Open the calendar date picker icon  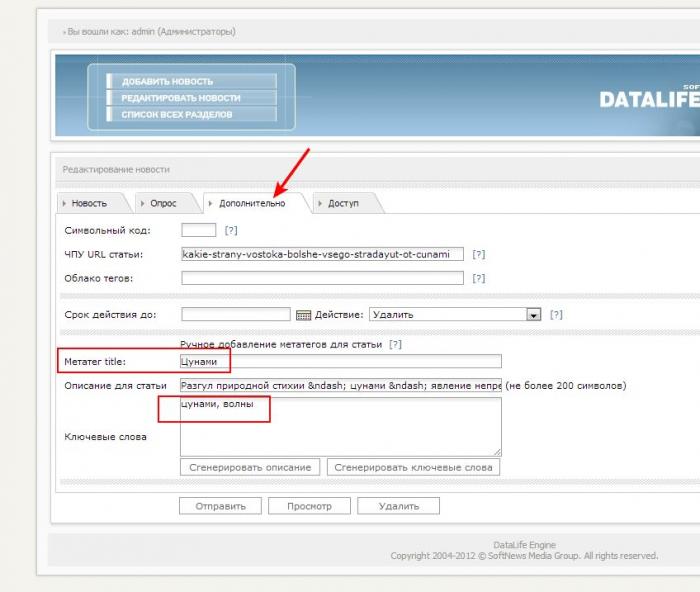303,315
